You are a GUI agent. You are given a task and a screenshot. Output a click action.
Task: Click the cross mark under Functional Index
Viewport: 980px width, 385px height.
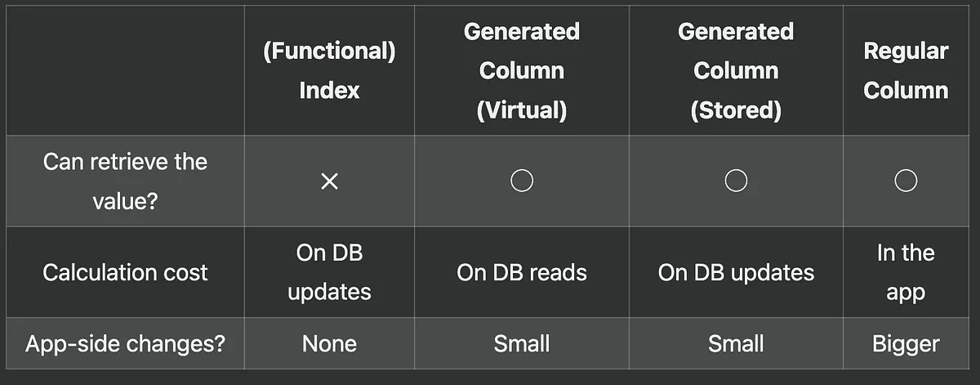click(329, 181)
